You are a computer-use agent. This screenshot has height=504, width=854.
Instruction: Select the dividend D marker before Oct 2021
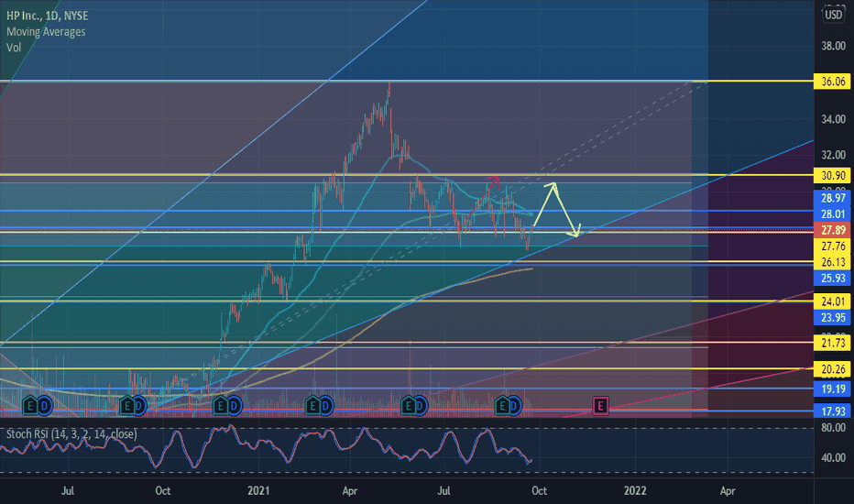click(515, 405)
